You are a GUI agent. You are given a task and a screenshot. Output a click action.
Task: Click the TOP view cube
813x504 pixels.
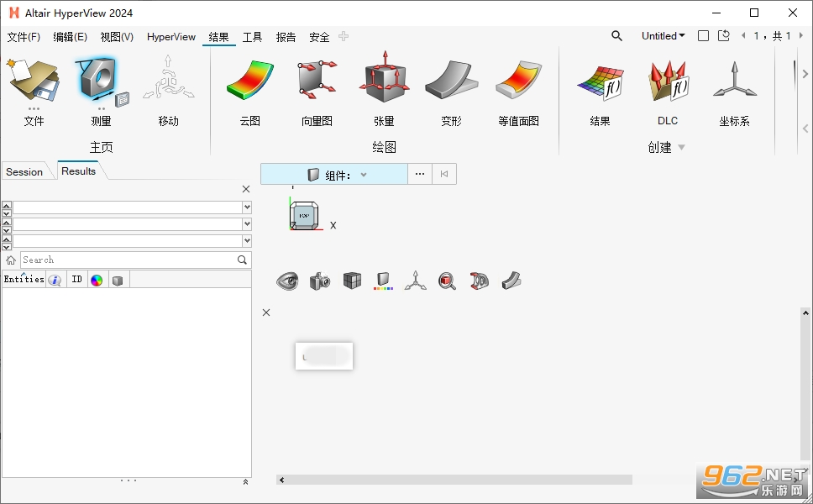[x=304, y=215]
